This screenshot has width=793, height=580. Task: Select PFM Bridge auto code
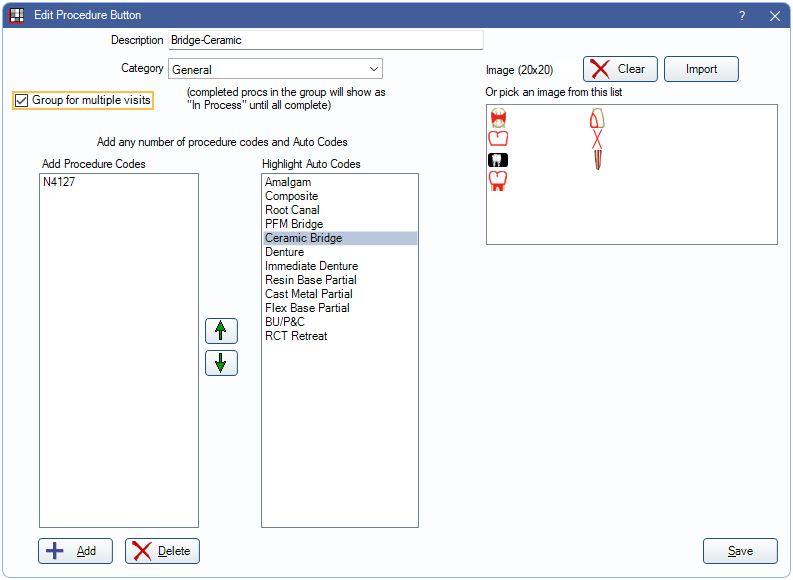(x=294, y=224)
